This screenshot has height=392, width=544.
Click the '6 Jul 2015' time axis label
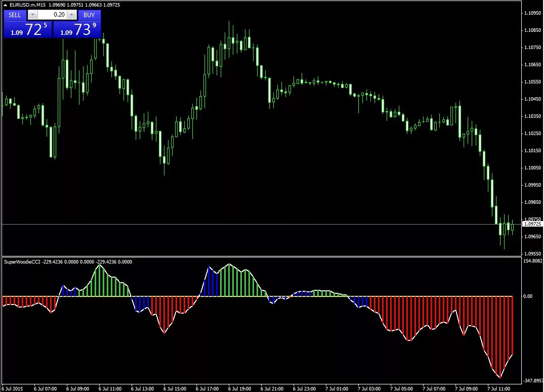coord(13,388)
